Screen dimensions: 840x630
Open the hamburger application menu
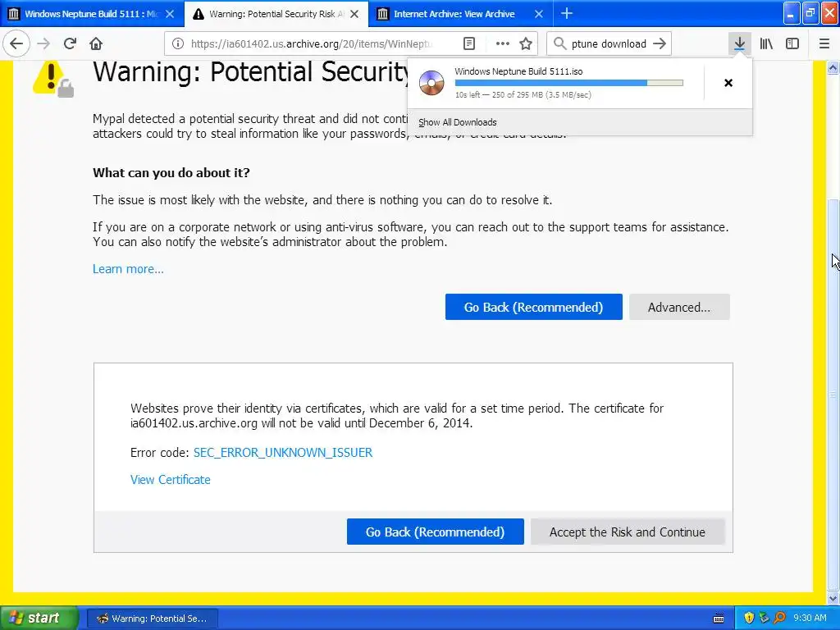pyautogui.click(x=824, y=43)
